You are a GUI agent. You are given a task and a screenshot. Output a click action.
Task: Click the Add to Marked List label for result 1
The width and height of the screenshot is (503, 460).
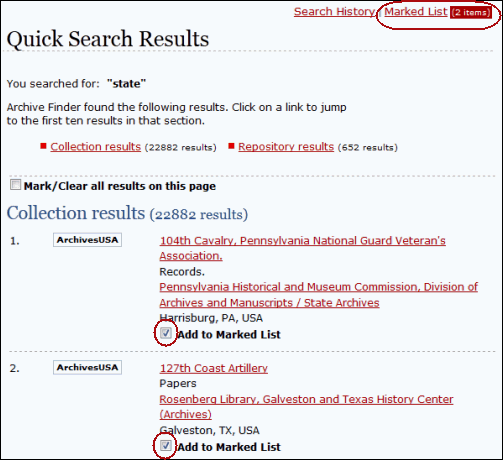click(229, 334)
